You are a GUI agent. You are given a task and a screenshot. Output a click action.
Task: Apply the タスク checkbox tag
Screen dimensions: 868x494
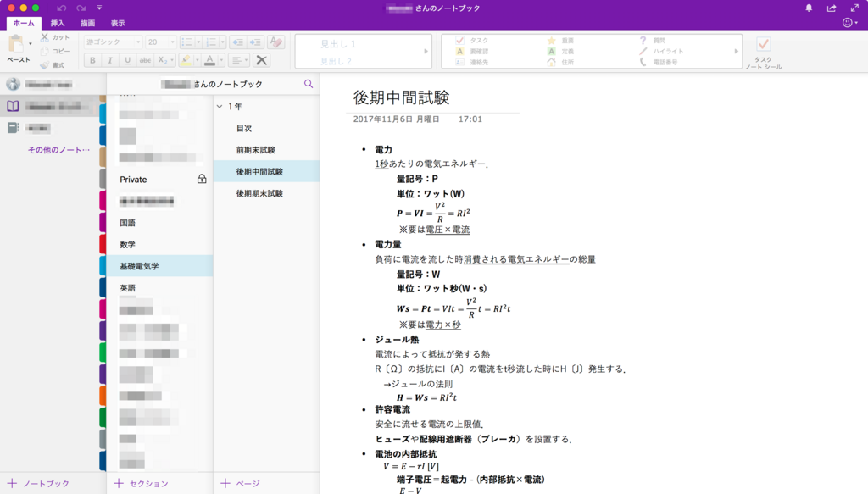[x=471, y=41]
